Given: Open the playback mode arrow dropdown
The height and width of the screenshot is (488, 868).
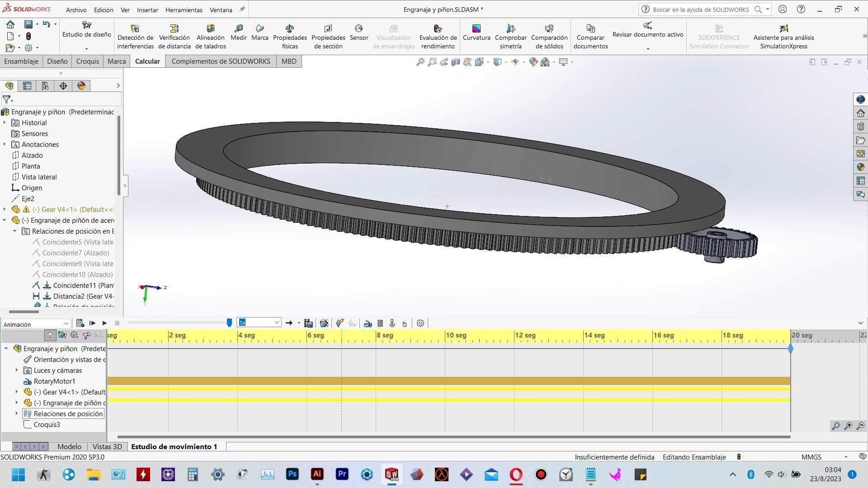Looking at the screenshot, I should 299,323.
